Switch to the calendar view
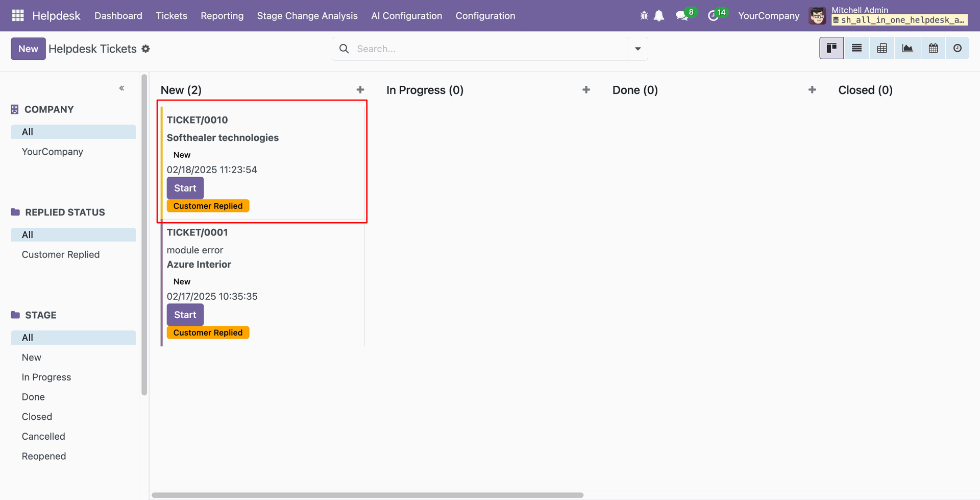Viewport: 980px width, 500px height. (x=933, y=48)
